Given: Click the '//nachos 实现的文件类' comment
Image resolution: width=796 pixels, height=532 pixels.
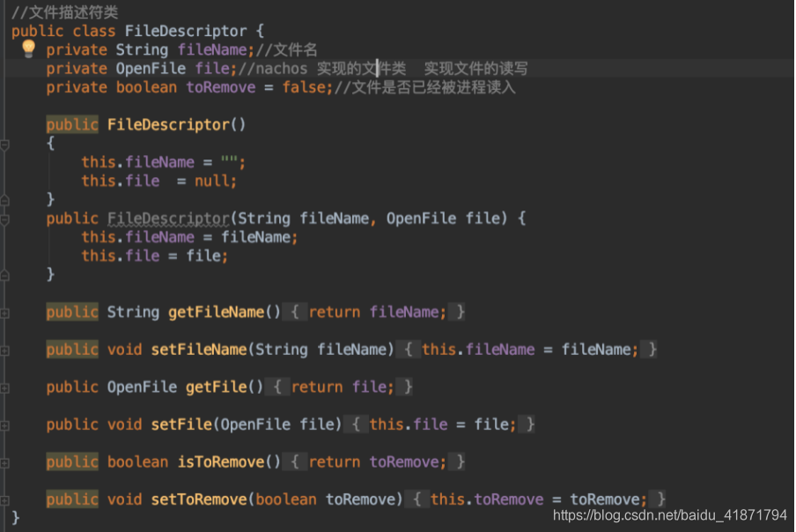Looking at the screenshot, I should (322, 69).
